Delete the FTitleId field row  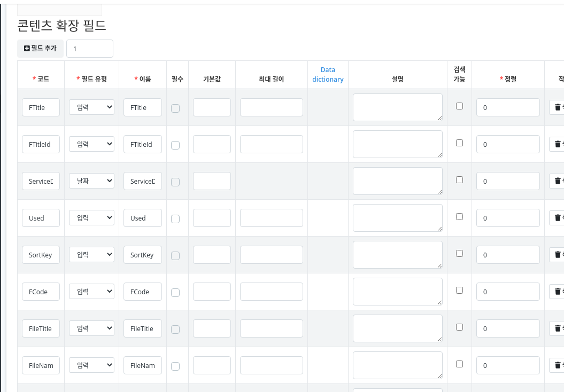[x=558, y=144]
